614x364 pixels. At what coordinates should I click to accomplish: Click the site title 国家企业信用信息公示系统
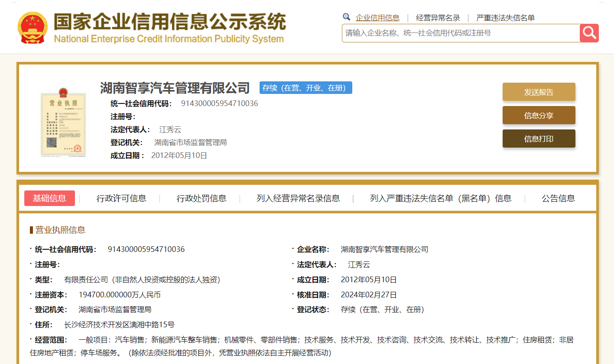[x=170, y=22]
